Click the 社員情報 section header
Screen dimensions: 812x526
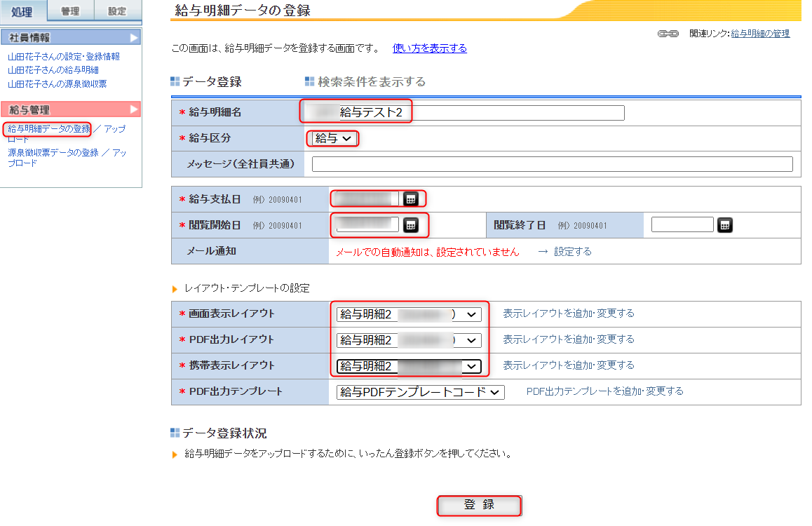tap(70, 37)
